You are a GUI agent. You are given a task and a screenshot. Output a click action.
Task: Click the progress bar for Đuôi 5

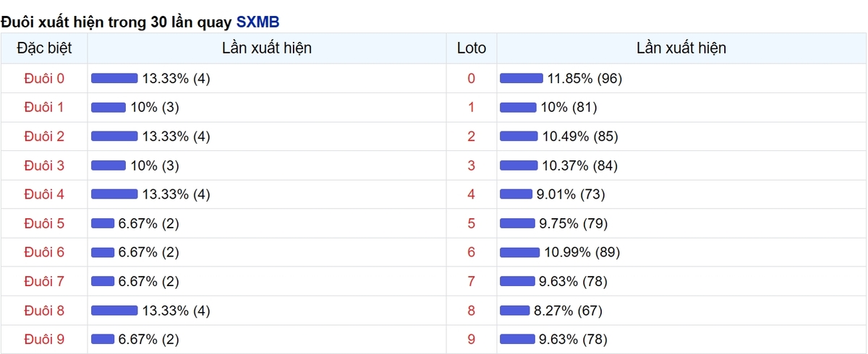(103, 223)
